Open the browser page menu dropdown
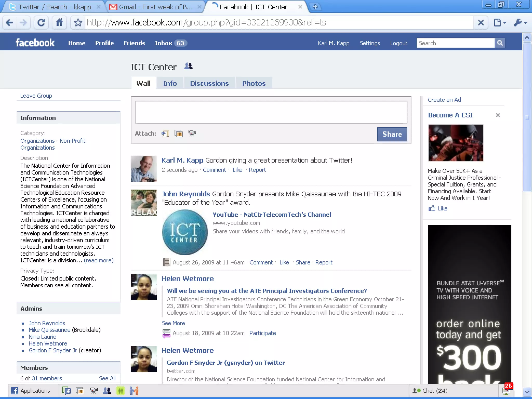Image resolution: width=532 pixels, height=399 pixels. 500,23
